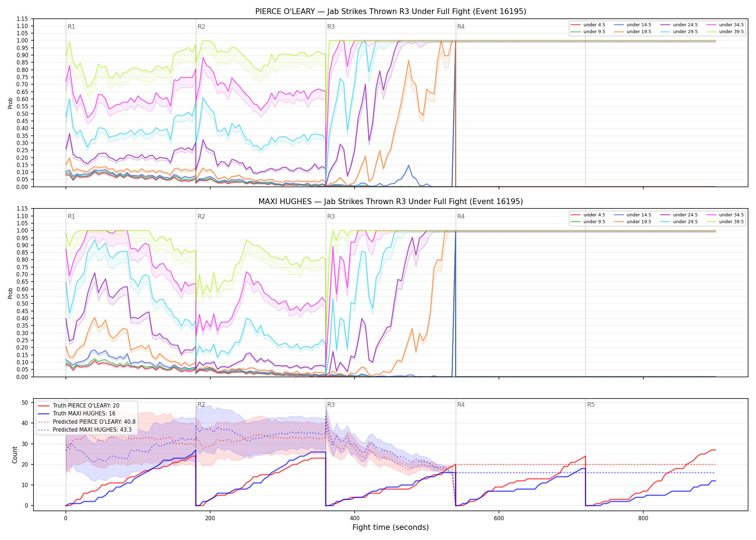The width and height of the screenshot is (756, 540).
Task: Pick 'under 34.5' in Hughes chart legend
Action: 725,215
